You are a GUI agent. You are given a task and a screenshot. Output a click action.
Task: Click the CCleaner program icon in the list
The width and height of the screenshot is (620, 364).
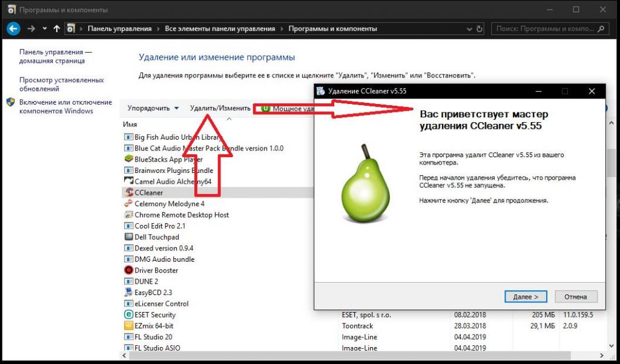click(128, 192)
